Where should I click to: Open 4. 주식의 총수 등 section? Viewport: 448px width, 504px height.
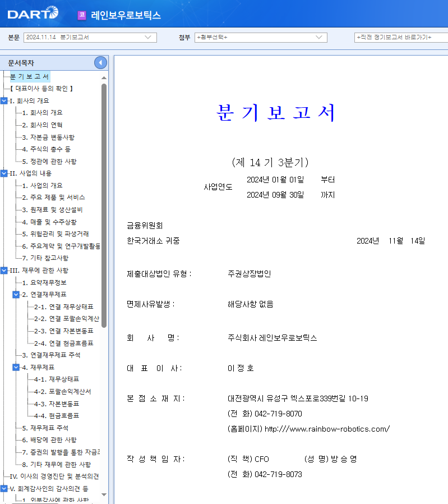coord(46,149)
